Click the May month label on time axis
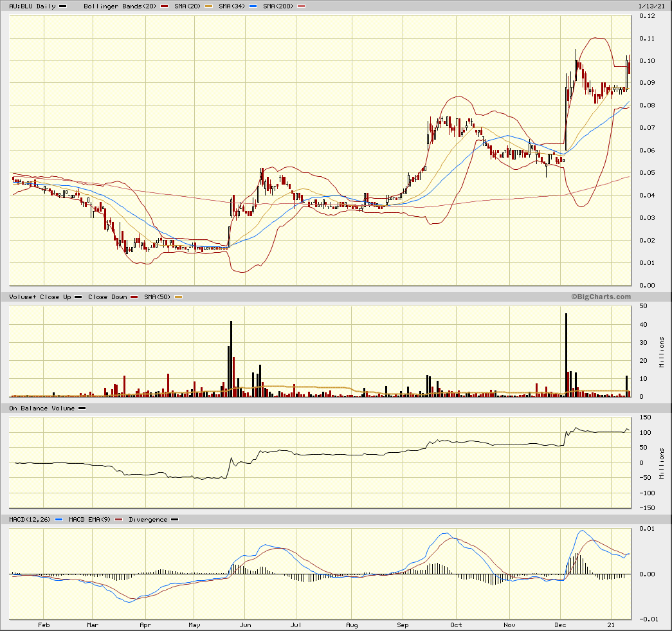The image size is (672, 631). (x=194, y=625)
